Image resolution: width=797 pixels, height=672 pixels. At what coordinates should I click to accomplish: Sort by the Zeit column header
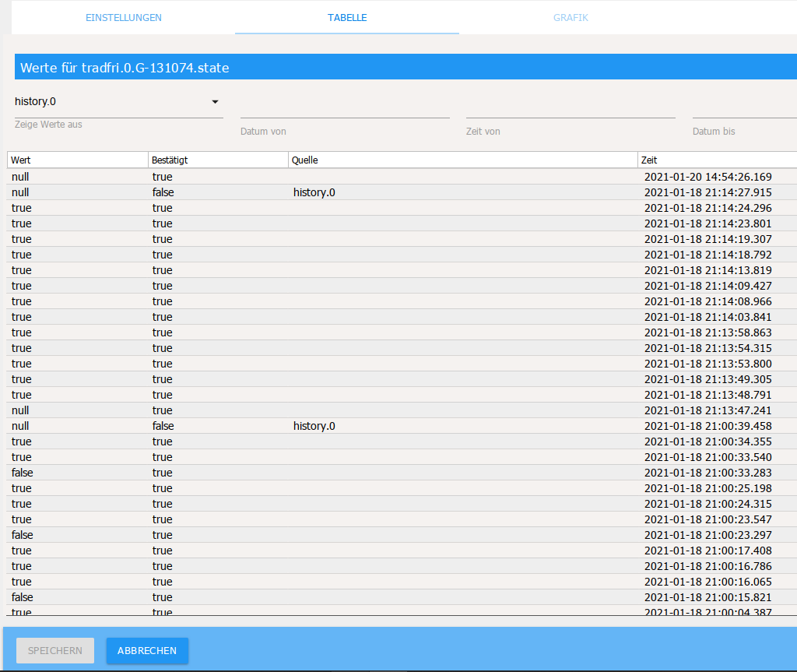[x=717, y=160]
